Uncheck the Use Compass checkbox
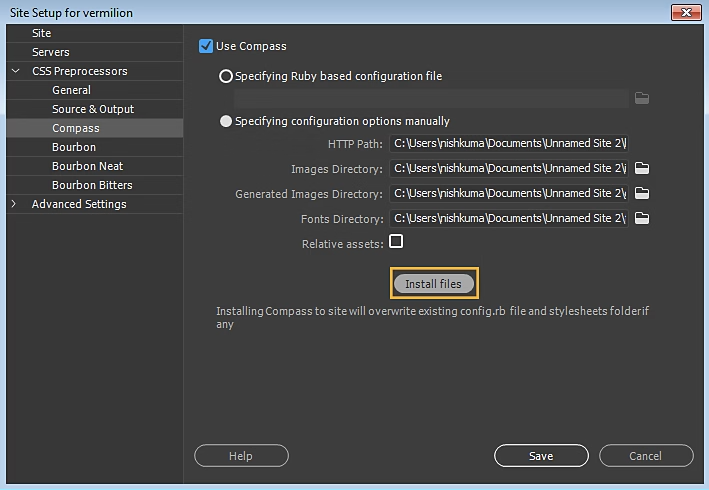Screen dimensions: 709x490 click(x=206, y=46)
